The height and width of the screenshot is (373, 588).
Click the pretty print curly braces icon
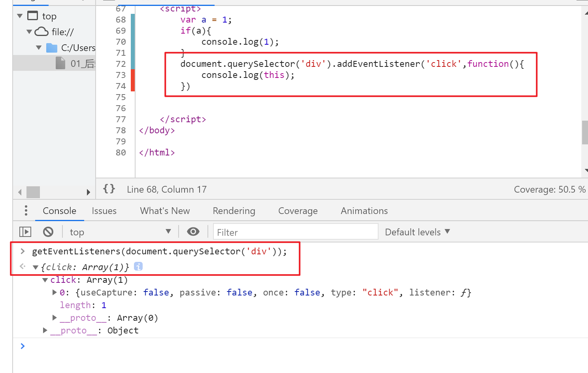tap(109, 189)
